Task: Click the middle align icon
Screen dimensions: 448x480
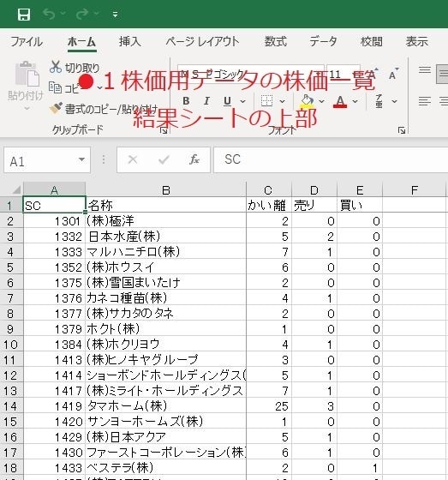Action: pyautogui.click(x=443, y=74)
